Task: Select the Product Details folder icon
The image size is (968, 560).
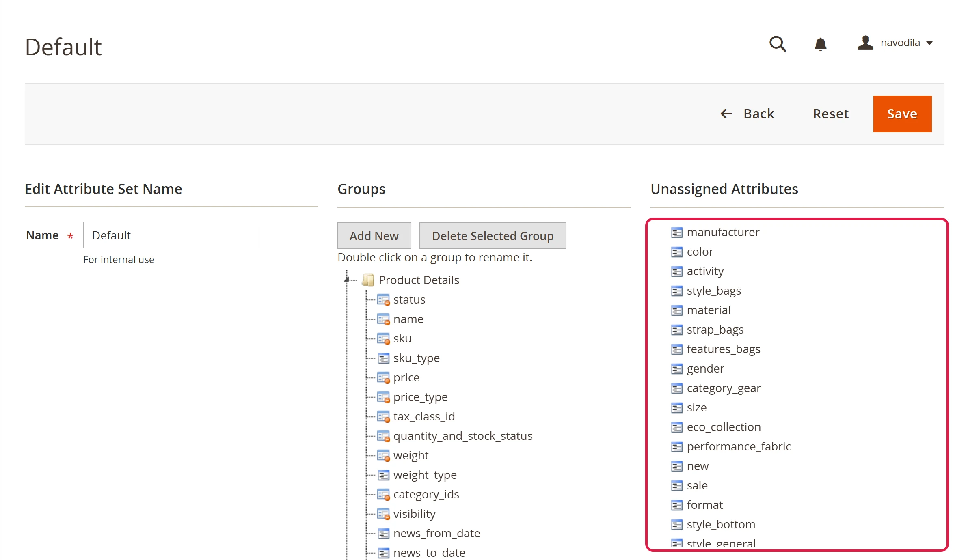Action: pyautogui.click(x=368, y=280)
